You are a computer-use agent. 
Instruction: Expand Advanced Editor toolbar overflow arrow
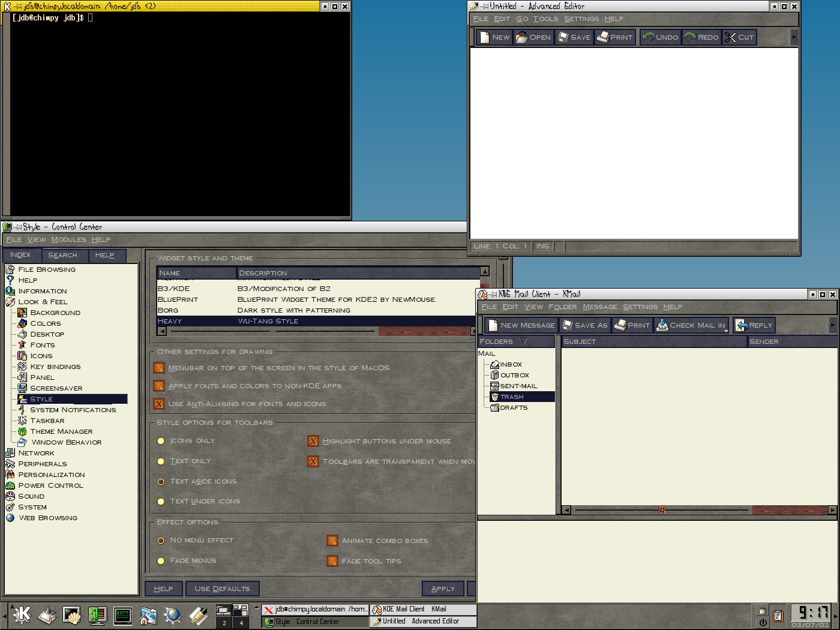[794, 37]
